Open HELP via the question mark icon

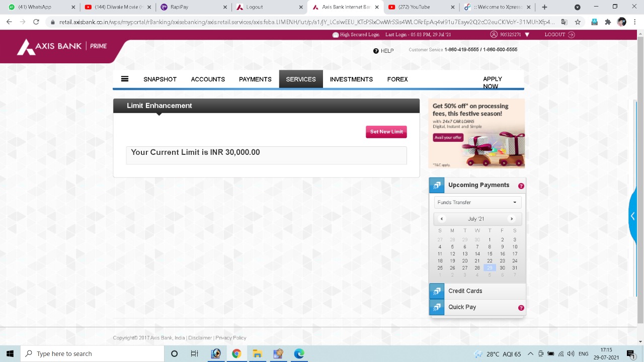coord(375,50)
